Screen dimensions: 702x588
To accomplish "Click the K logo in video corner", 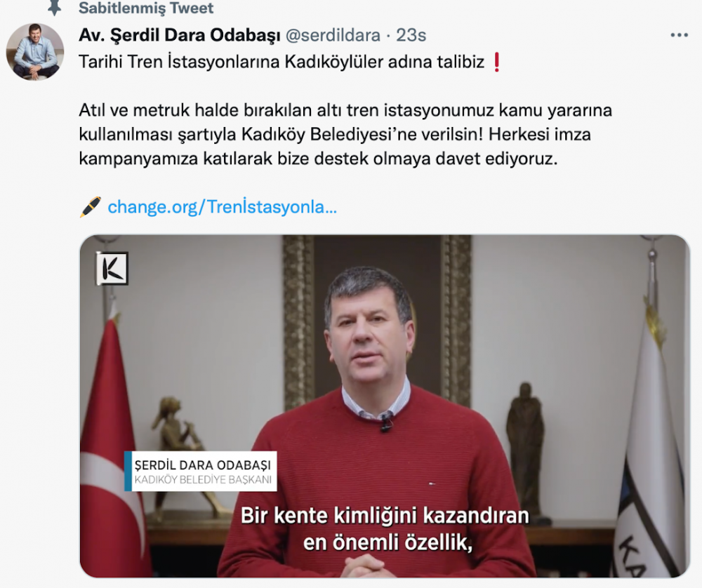I will [112, 269].
